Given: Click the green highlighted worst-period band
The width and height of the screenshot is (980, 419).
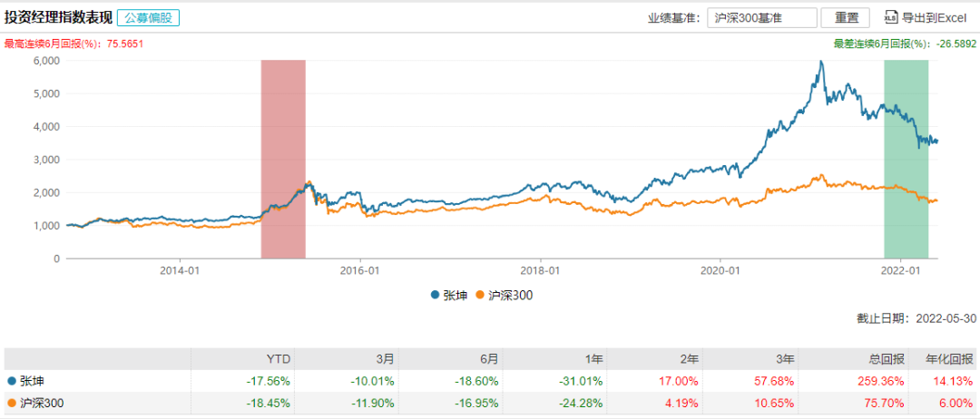Looking at the screenshot, I should click(x=906, y=159).
